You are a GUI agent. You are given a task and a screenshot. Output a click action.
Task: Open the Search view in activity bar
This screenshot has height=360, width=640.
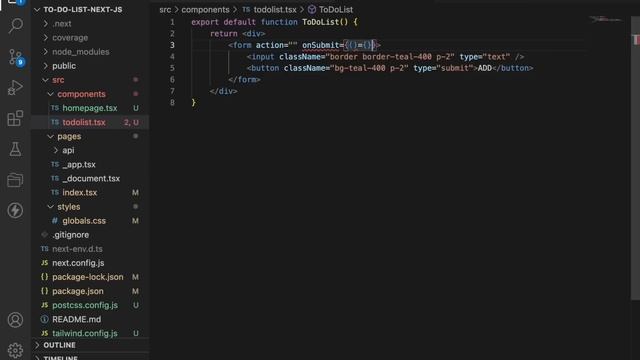[16, 26]
